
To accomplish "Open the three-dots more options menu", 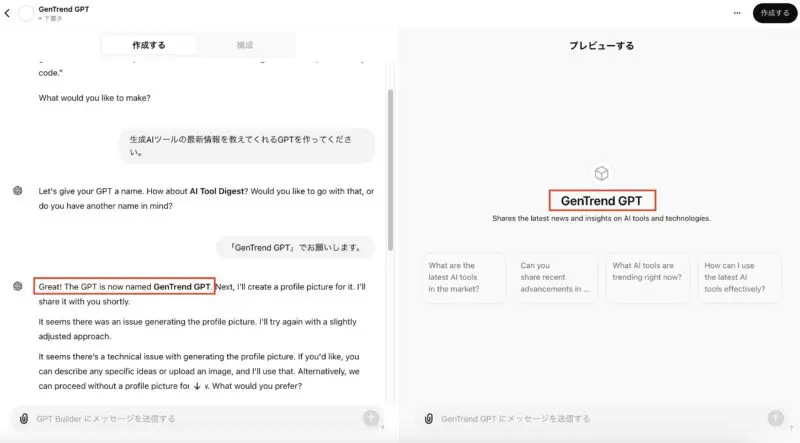I will pyautogui.click(x=737, y=13).
